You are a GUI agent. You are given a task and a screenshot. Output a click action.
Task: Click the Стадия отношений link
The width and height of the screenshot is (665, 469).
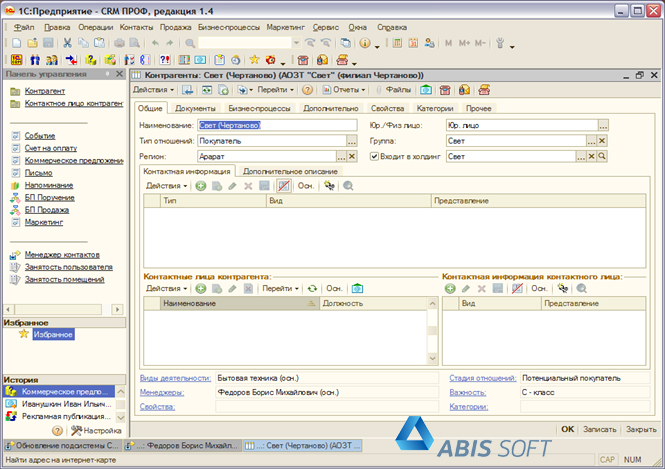coord(483,378)
